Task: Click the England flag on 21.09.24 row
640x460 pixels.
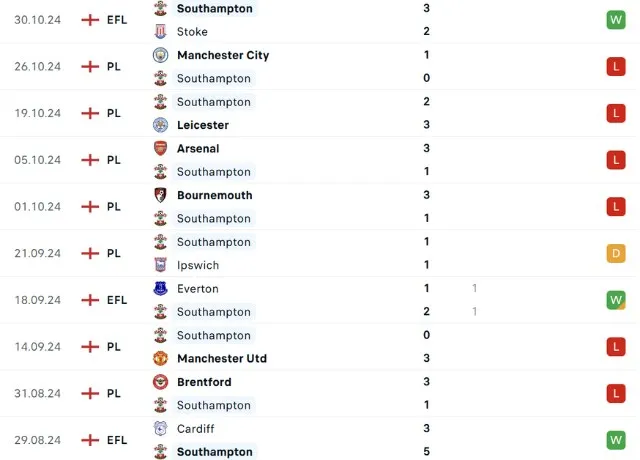Action: (x=90, y=253)
